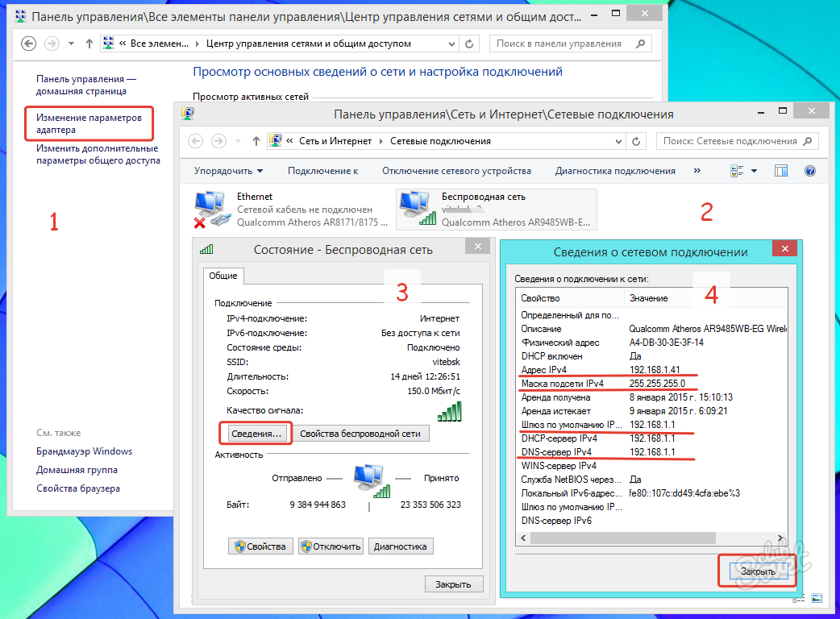Go forward in Network and Sharing Center window
Image resolution: width=840 pixels, height=619 pixels.
click(x=52, y=44)
